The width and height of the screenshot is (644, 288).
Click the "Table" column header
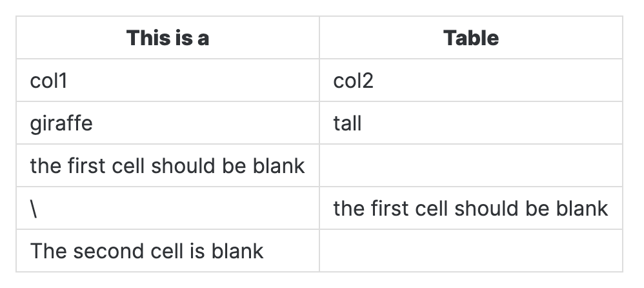[x=471, y=38]
